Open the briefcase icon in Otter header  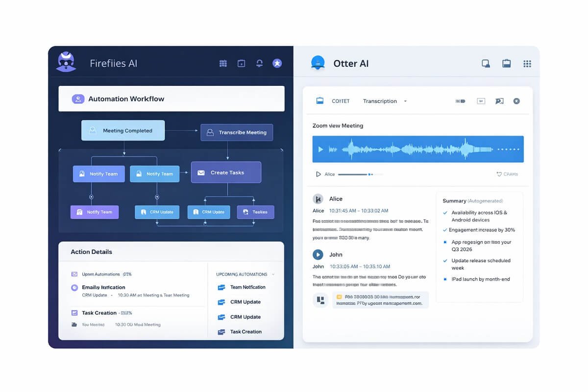coord(507,63)
